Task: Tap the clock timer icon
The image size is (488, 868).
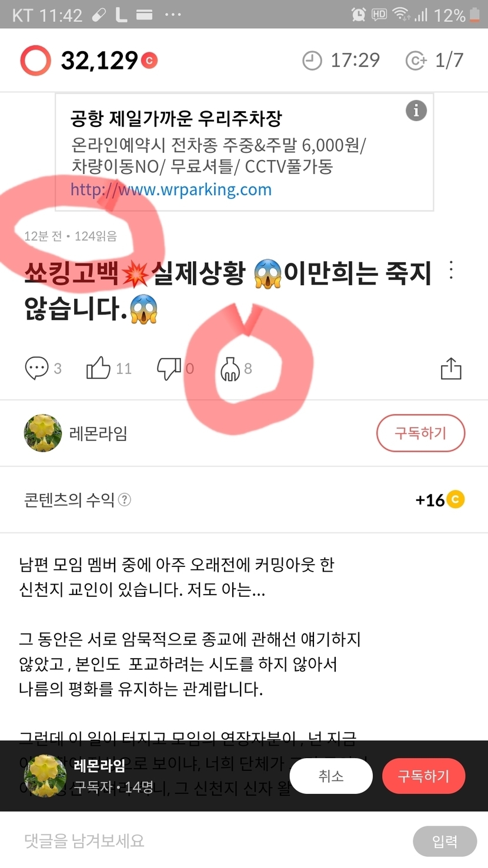Action: pyautogui.click(x=312, y=60)
